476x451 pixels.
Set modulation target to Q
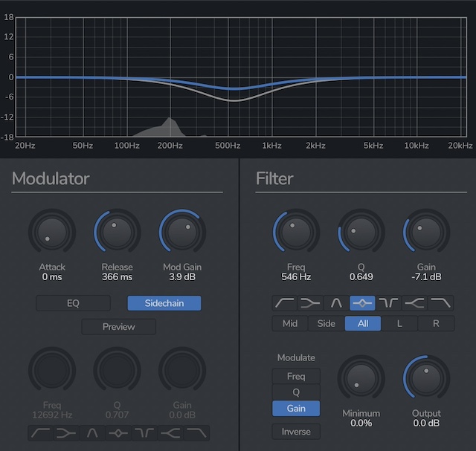296,392
